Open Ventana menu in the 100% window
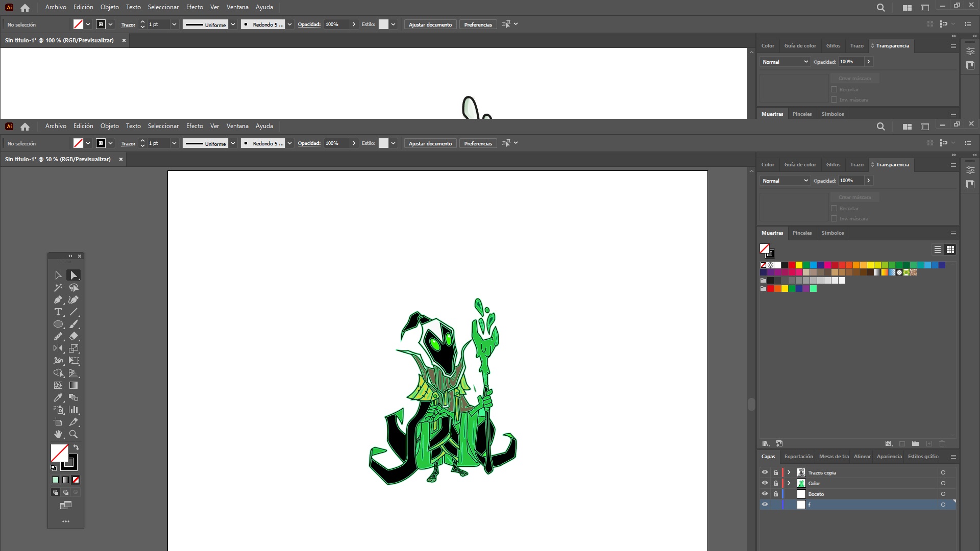 coord(237,7)
